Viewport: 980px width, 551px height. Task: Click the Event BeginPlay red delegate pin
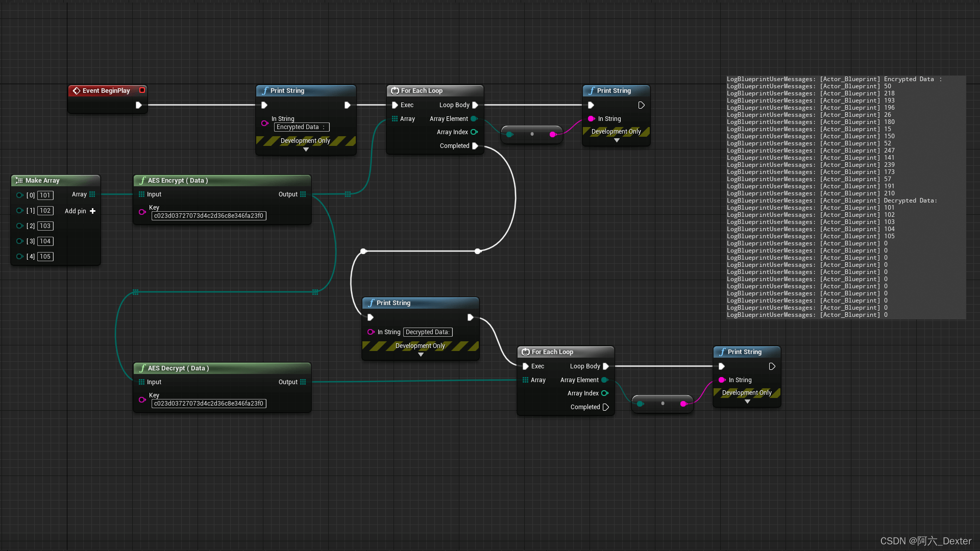[x=142, y=90]
